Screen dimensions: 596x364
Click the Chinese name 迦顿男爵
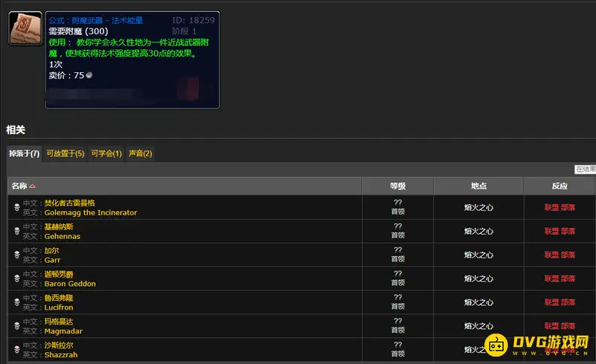click(x=59, y=275)
